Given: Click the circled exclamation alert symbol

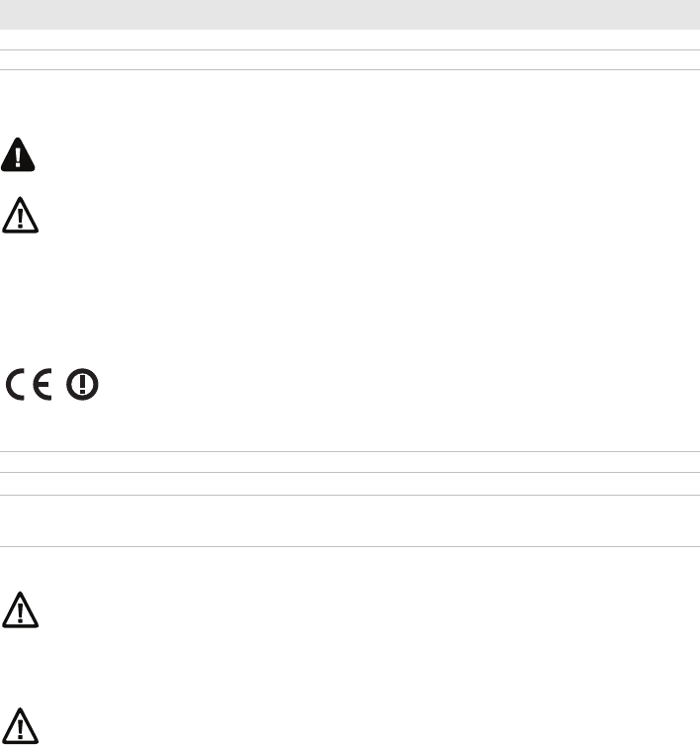Looking at the screenshot, I should pyautogui.click(x=82, y=384).
